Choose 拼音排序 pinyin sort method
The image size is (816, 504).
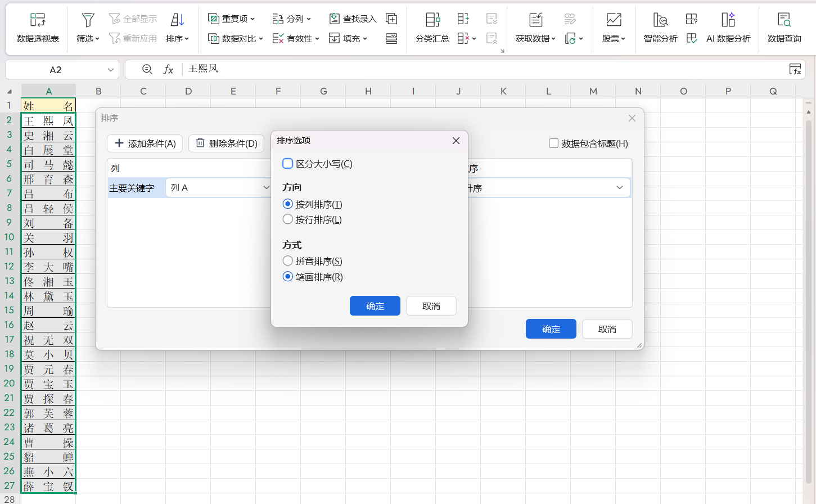pos(288,260)
